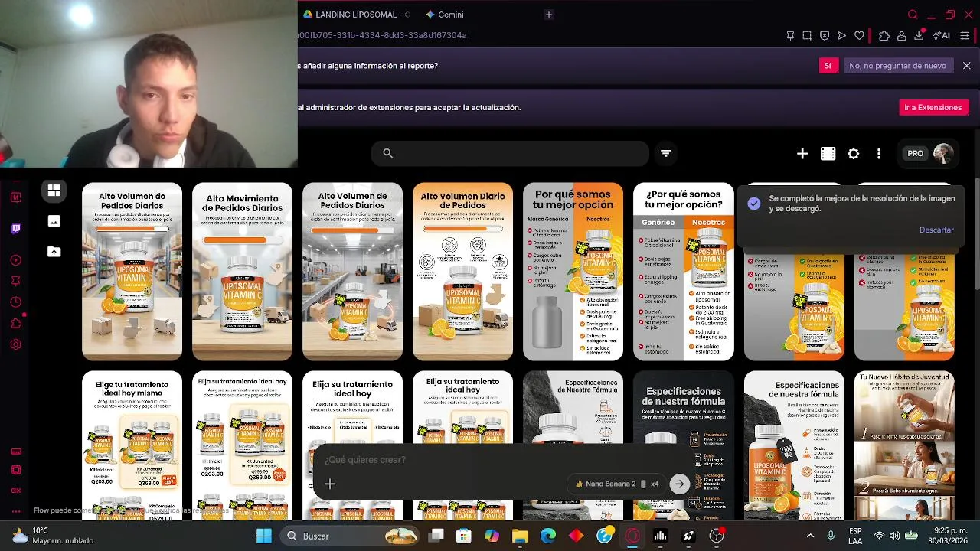Open the history clock icon in sidebar
The height and width of the screenshot is (551, 980).
coord(15,302)
